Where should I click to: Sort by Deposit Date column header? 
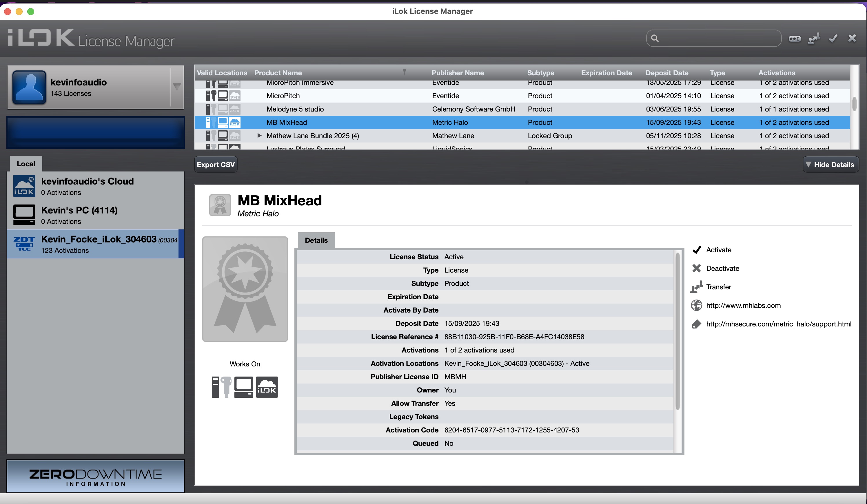667,73
